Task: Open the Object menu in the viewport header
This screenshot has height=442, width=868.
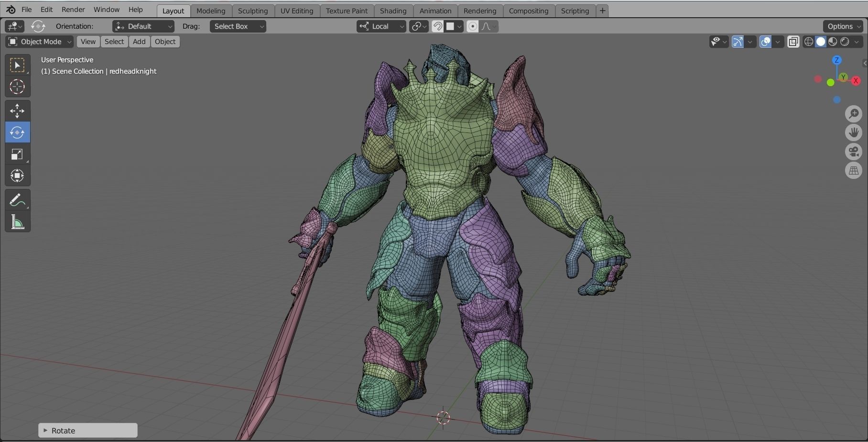Action: coord(165,42)
